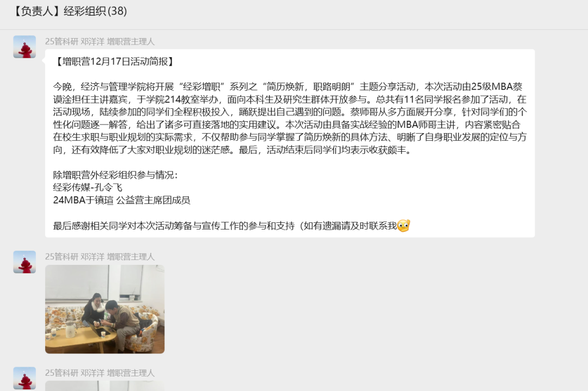Viewport: 588px width, 391px height.
Task: Click the group title 【负责人】经彩组织
Action: pos(58,11)
